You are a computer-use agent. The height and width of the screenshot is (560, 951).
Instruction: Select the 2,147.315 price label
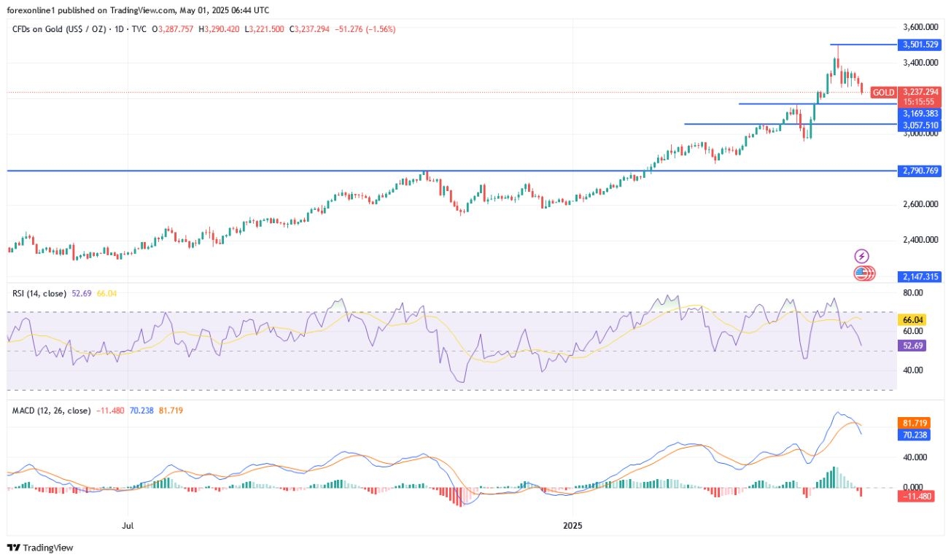pos(919,276)
